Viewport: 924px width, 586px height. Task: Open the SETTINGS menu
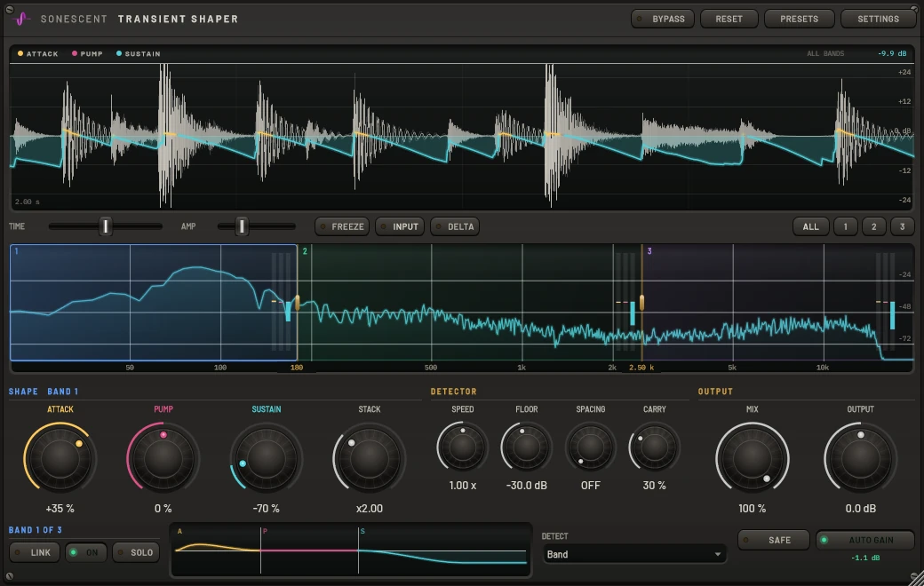pos(878,19)
